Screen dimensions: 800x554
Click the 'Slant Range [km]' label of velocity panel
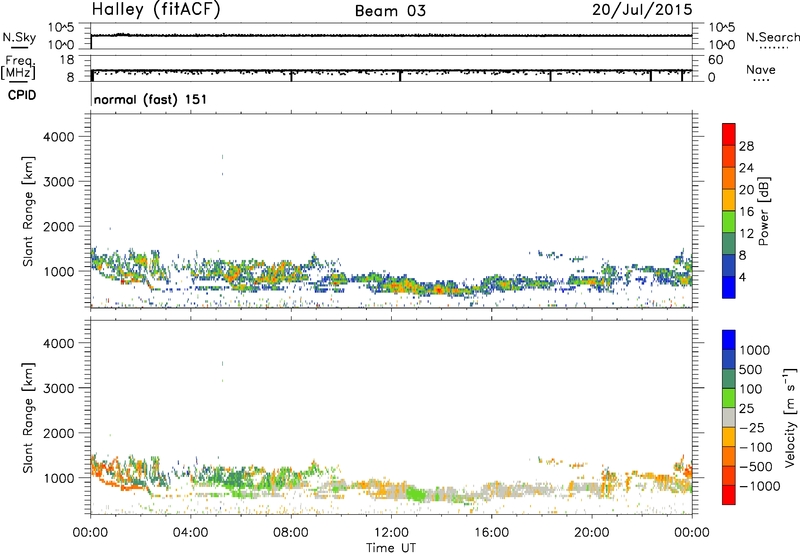coord(28,418)
